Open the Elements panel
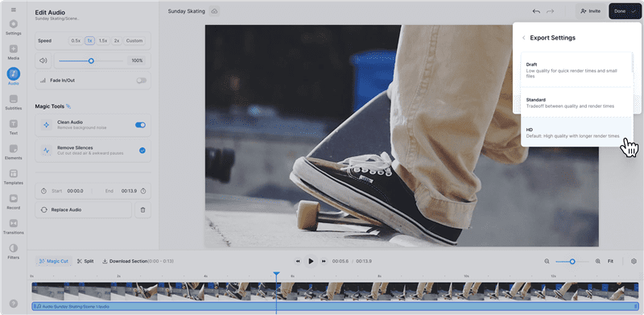Viewport: 644px width, 315px height. [x=13, y=151]
